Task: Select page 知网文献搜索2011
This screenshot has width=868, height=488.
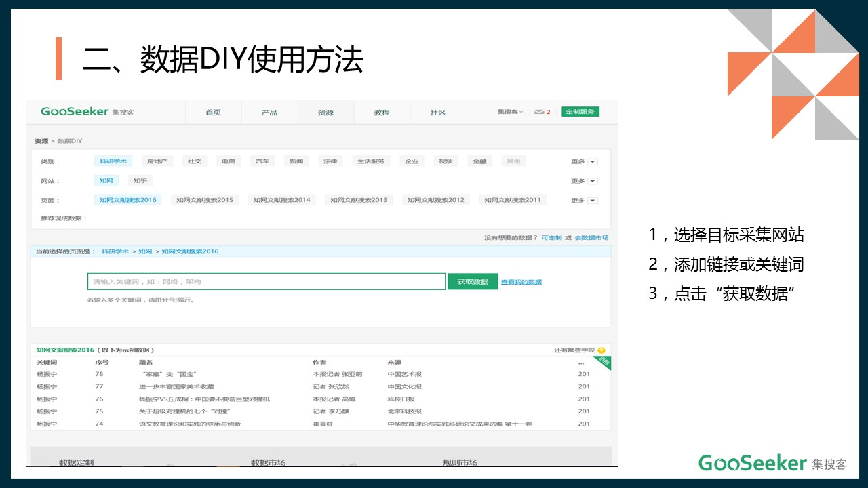Action: [x=513, y=200]
